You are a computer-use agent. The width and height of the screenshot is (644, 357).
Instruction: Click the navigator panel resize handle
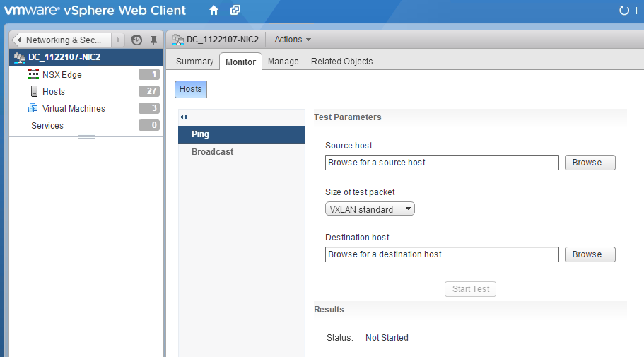(87, 136)
